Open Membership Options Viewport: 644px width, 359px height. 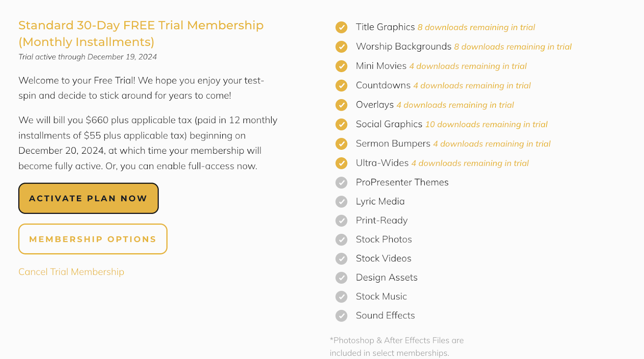[x=93, y=239]
